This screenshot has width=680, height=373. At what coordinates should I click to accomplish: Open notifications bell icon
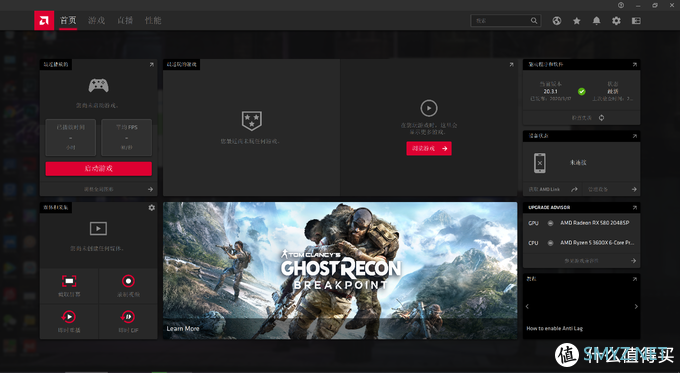(597, 21)
